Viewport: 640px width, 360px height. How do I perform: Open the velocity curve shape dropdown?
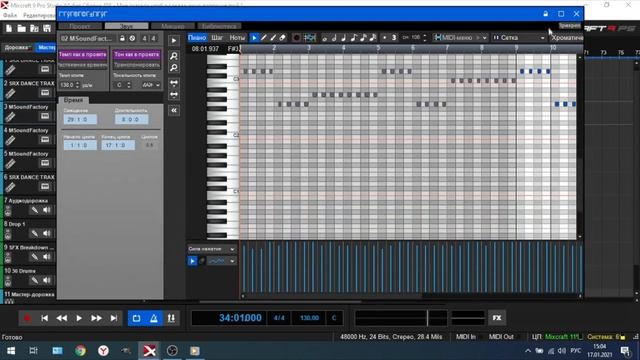(222, 261)
